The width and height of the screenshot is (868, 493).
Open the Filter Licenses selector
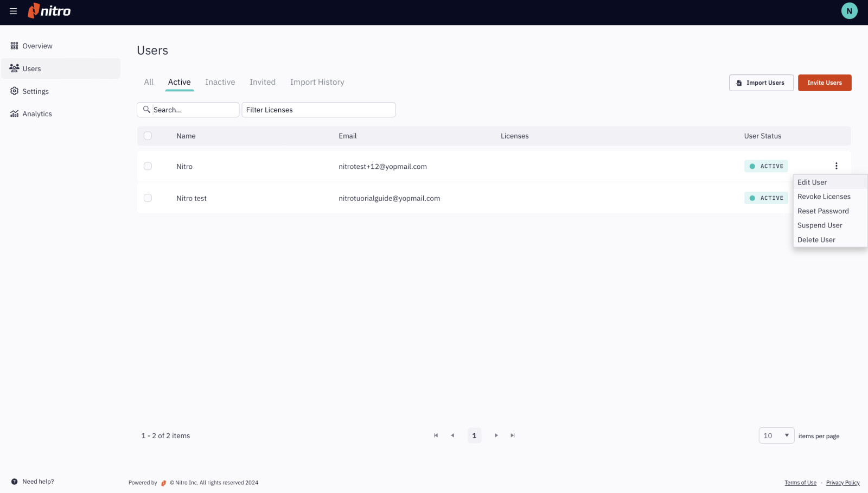[x=318, y=110]
